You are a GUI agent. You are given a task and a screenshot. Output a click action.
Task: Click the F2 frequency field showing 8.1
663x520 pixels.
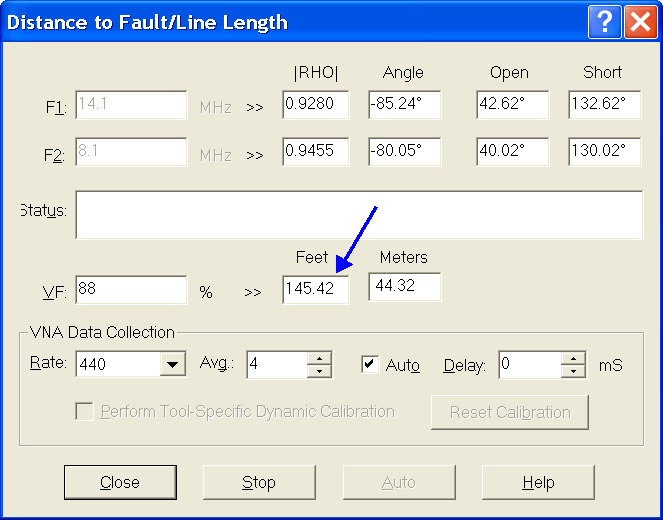[131, 151]
